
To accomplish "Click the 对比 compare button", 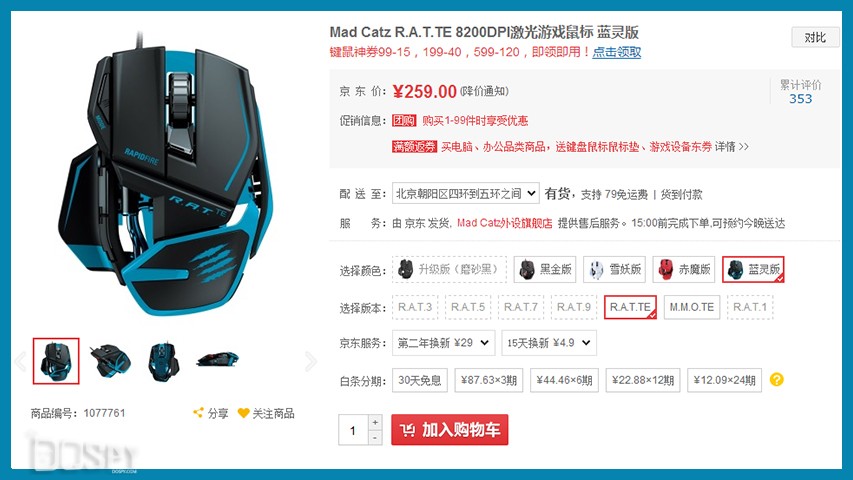I will 815,38.
